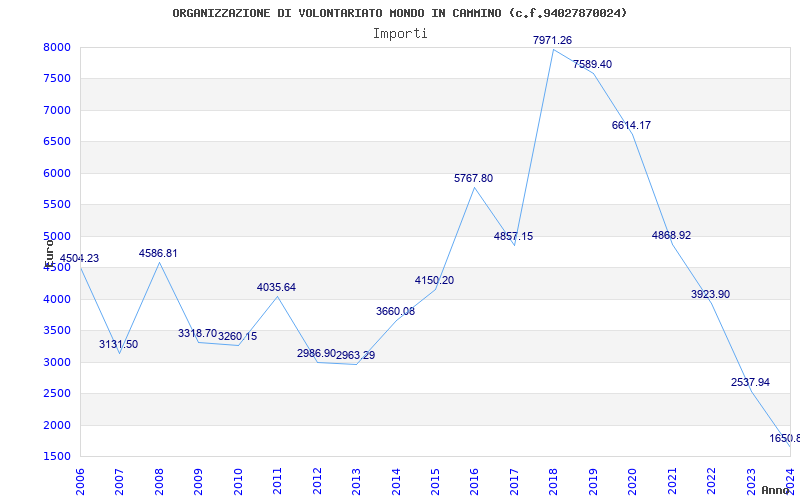Click the 4504.23 data label

pyautogui.click(x=79, y=259)
